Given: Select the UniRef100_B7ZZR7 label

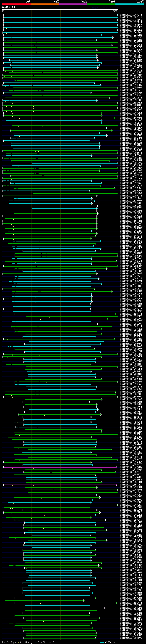Looking at the screenshot, I should [131, 392].
